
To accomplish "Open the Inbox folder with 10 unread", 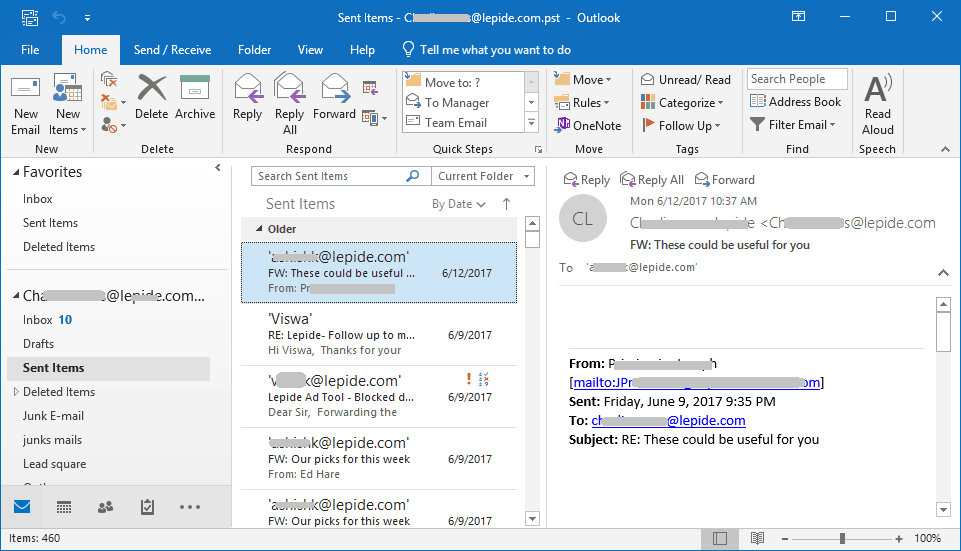I will 47,319.
